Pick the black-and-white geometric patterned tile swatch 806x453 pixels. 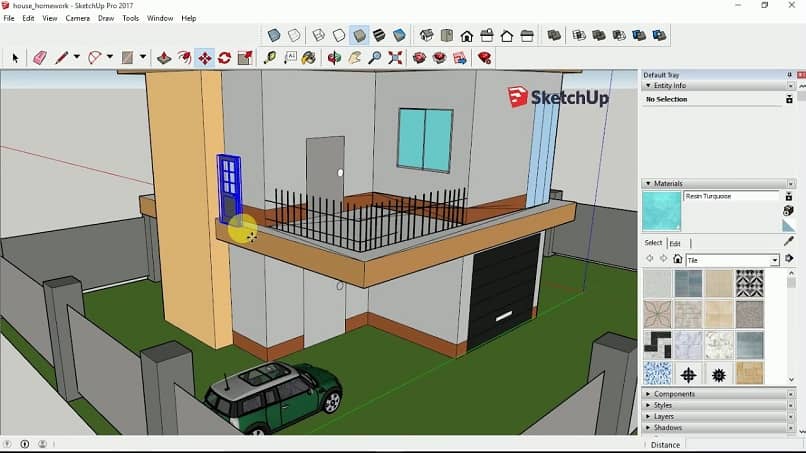pos(749,283)
